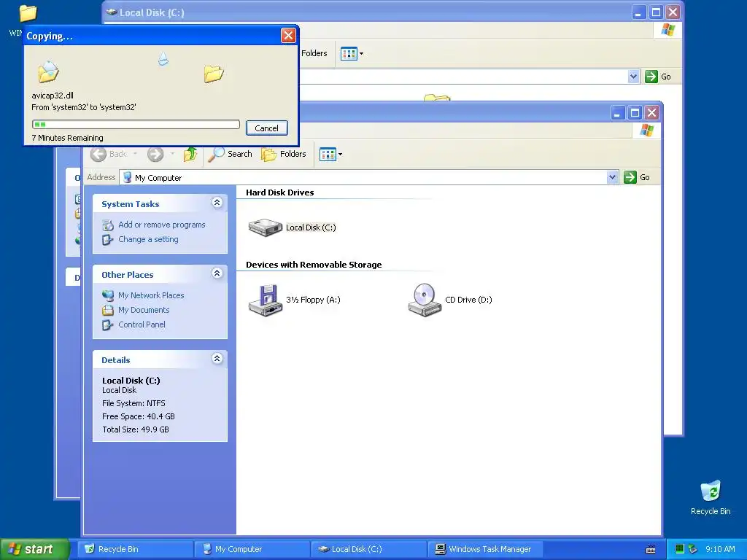This screenshot has width=747, height=560.
Task: Click the Free Space 40.4 GB detail
Action: (x=138, y=416)
